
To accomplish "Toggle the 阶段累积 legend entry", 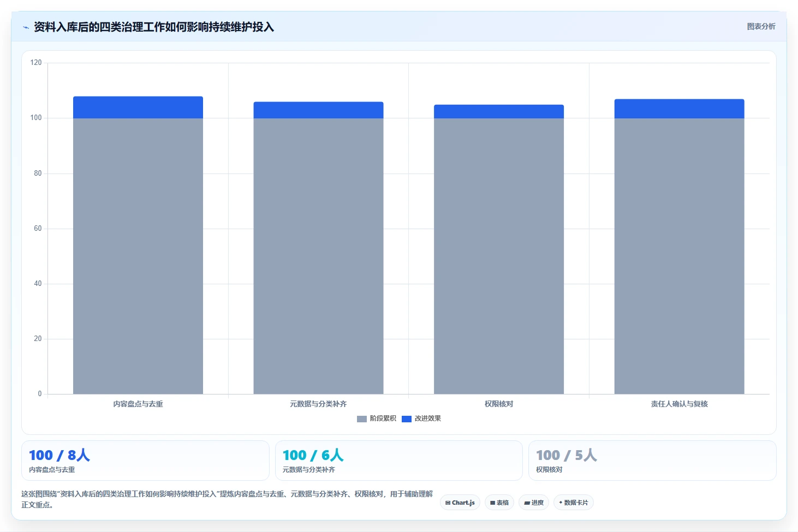I will tap(377, 419).
